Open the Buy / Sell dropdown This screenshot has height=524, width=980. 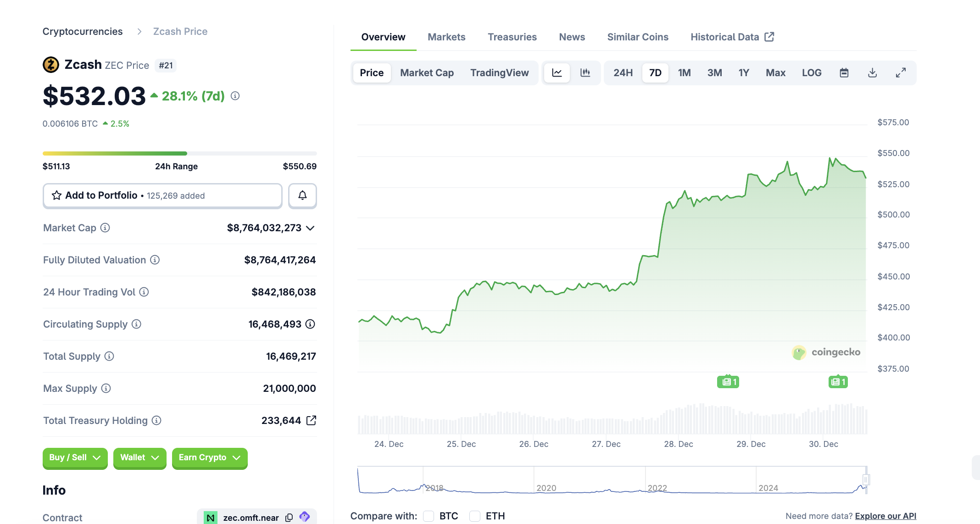click(74, 457)
